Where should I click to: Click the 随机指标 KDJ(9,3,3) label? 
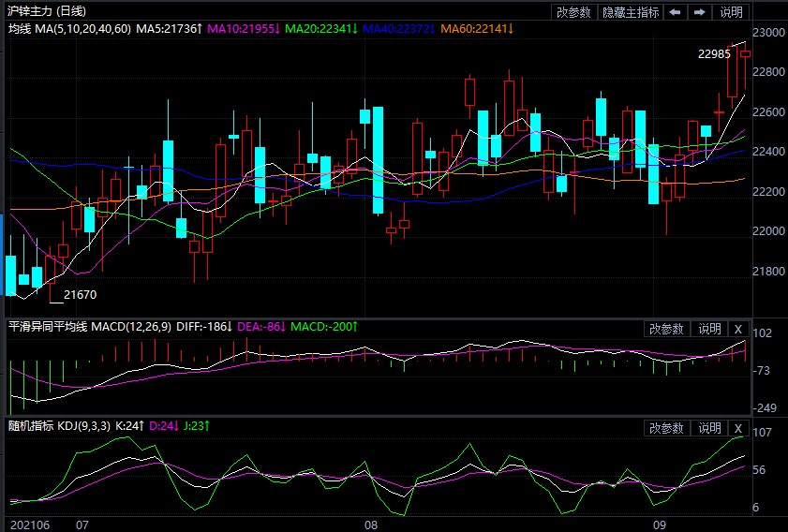click(59, 426)
